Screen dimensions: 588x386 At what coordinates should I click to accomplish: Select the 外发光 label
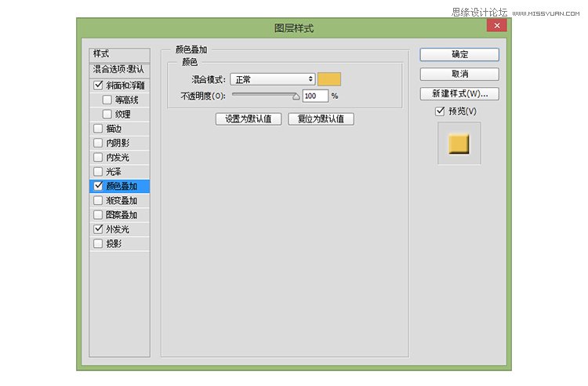[118, 229]
